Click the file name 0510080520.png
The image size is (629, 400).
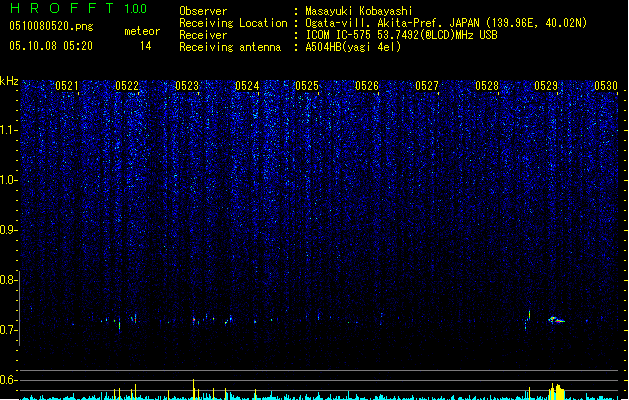pyautogui.click(x=51, y=26)
